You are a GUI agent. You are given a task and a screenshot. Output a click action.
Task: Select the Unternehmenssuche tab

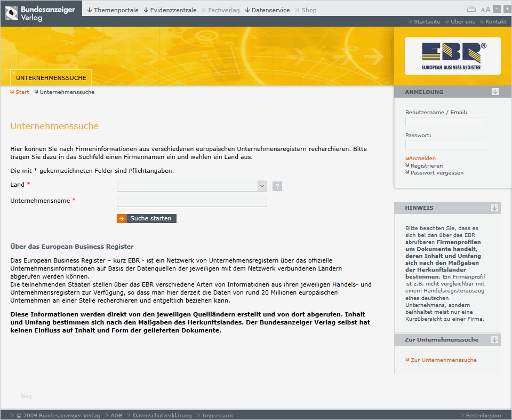pos(51,78)
